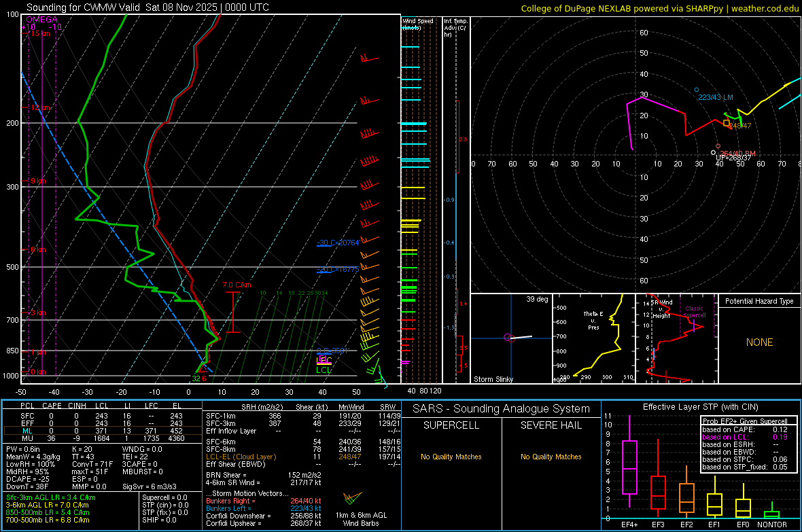Click the Classic Supercell magenta label

695,312
